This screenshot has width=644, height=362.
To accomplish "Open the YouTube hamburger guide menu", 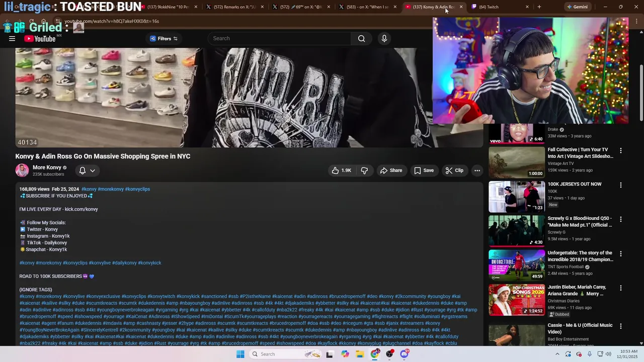I will pyautogui.click(x=12, y=39).
